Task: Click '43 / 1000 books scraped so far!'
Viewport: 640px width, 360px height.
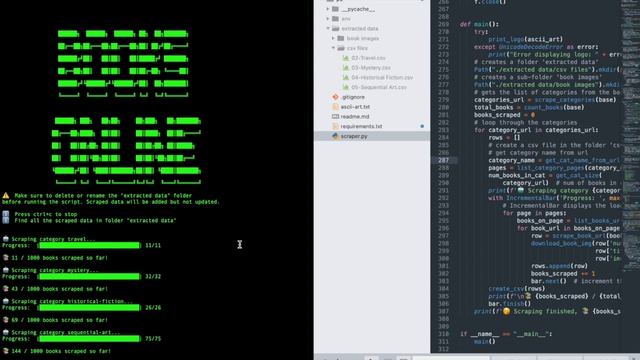Action: coord(59,289)
